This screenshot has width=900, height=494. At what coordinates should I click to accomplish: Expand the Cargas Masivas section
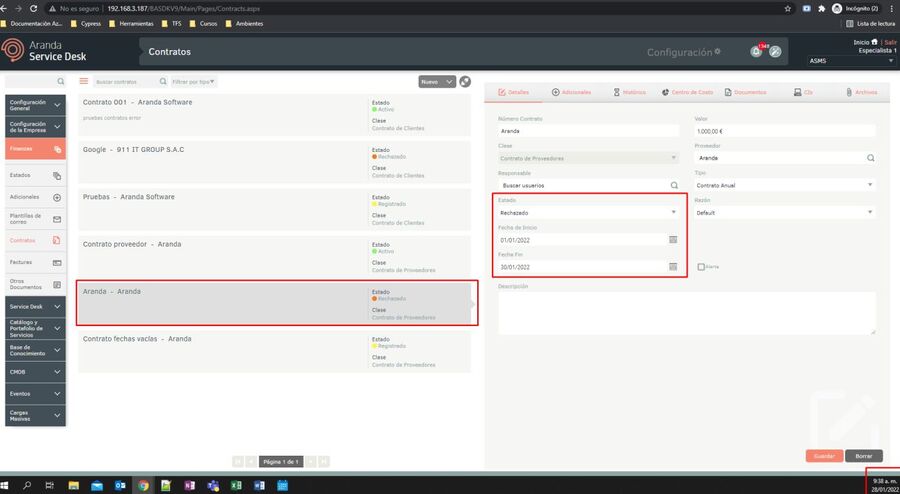pos(36,416)
